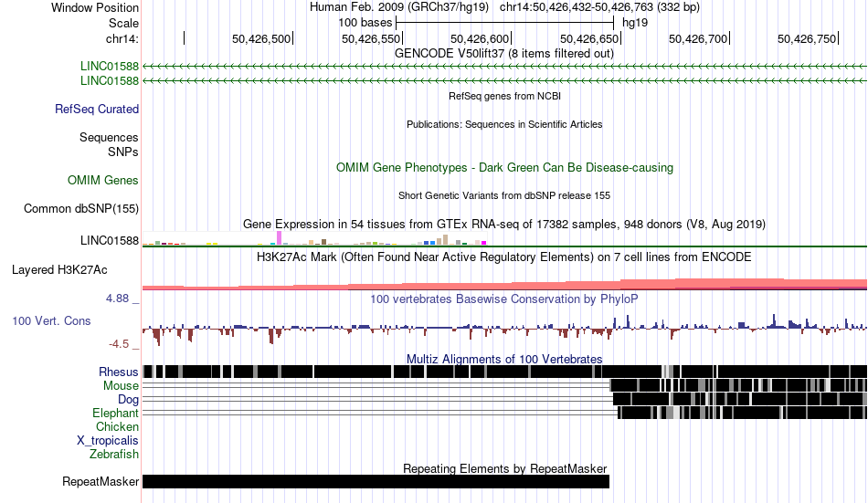Open the OMIM Gene Phenotypes track title
The image size is (868, 503).
click(x=504, y=168)
